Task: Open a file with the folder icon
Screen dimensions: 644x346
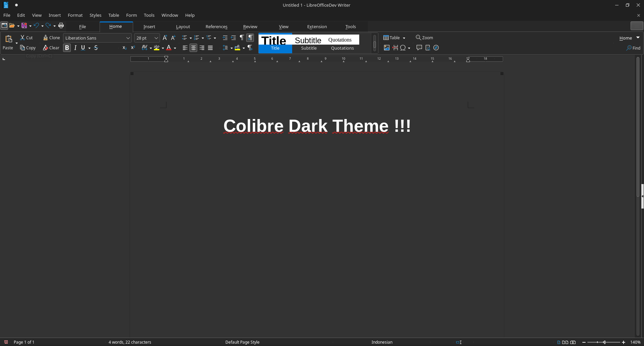Action: 12,25
